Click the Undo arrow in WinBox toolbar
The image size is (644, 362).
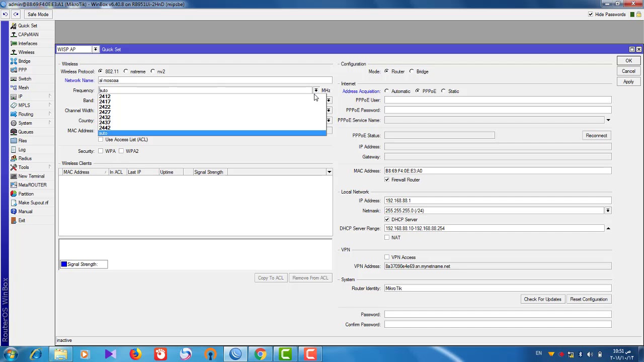click(x=5, y=14)
